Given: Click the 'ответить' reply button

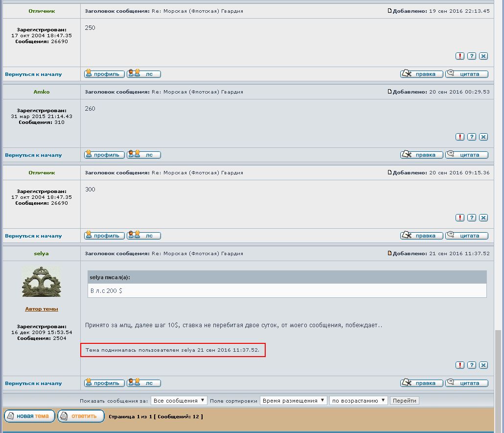Looking at the screenshot, I should click(81, 416).
